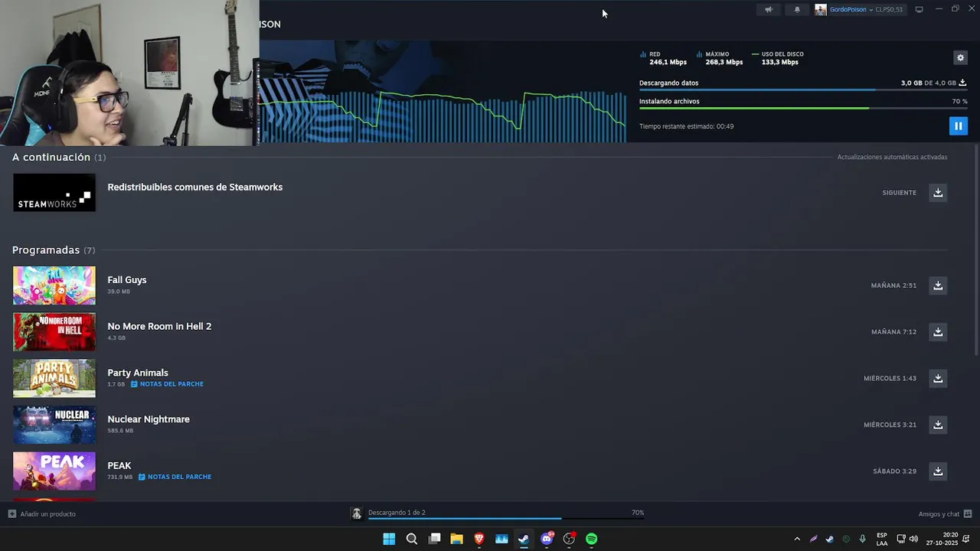Select Fall Guys title text
This screenshot has width=980, height=551.
[x=127, y=280]
